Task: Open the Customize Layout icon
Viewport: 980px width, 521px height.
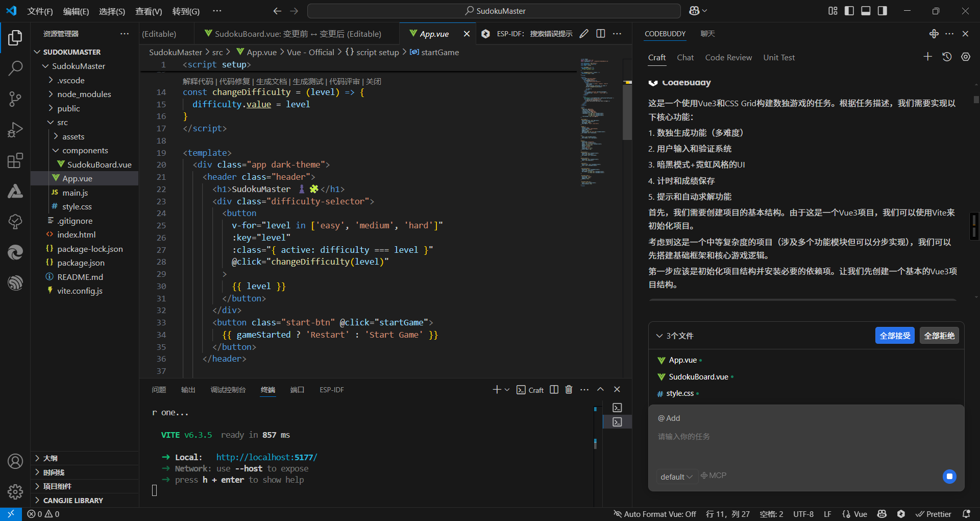Action: [x=833, y=11]
